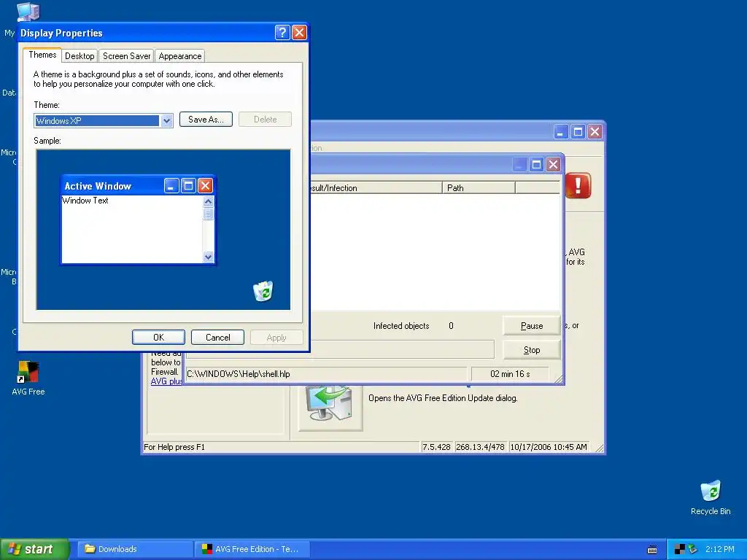This screenshot has width=747, height=560.
Task: Click the taskbar clock showing 2:12 PM
Action: [719, 549]
